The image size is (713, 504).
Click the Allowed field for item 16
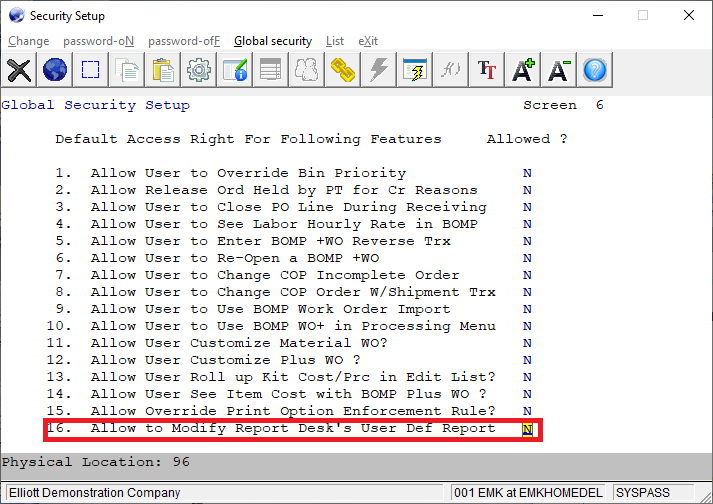click(527, 429)
